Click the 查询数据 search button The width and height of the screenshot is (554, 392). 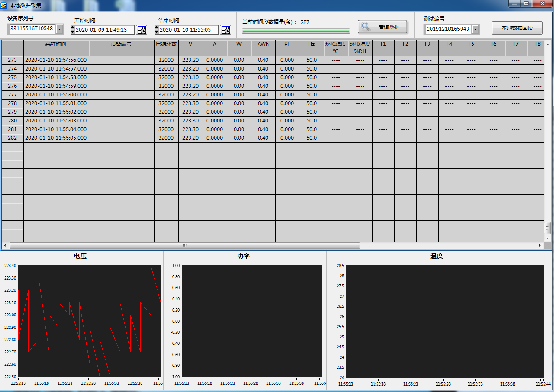click(382, 27)
